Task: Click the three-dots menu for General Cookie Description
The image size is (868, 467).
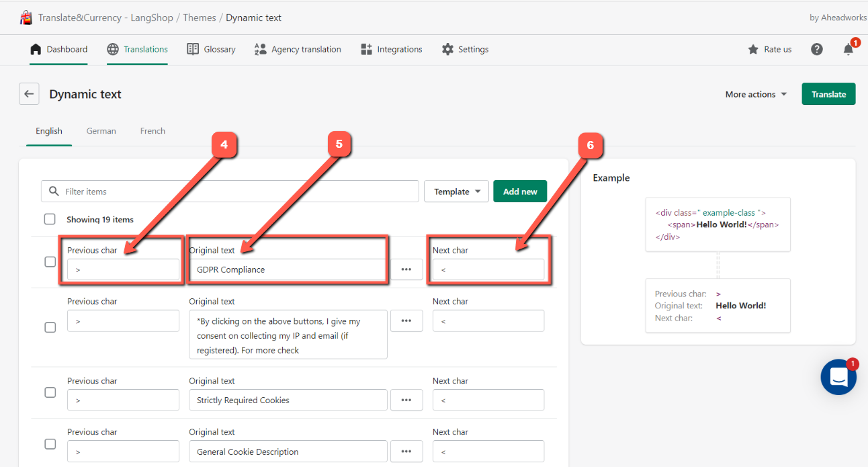Action: point(406,452)
